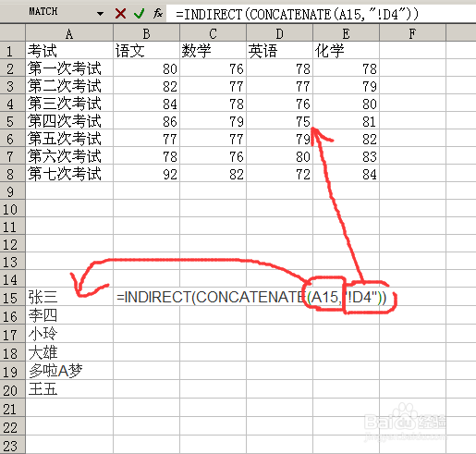The height and width of the screenshot is (454, 476).
Task: Select the row 20 header
Action: tap(13, 389)
